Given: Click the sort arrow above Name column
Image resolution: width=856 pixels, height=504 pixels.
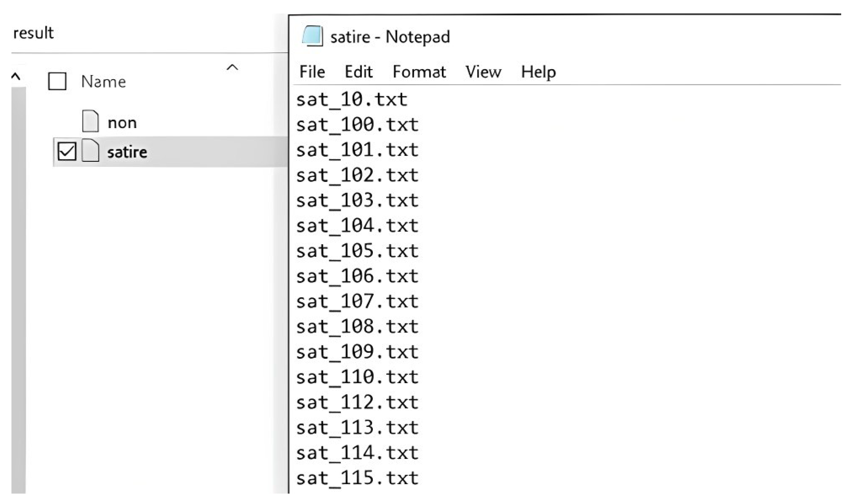Looking at the screenshot, I should point(232,68).
